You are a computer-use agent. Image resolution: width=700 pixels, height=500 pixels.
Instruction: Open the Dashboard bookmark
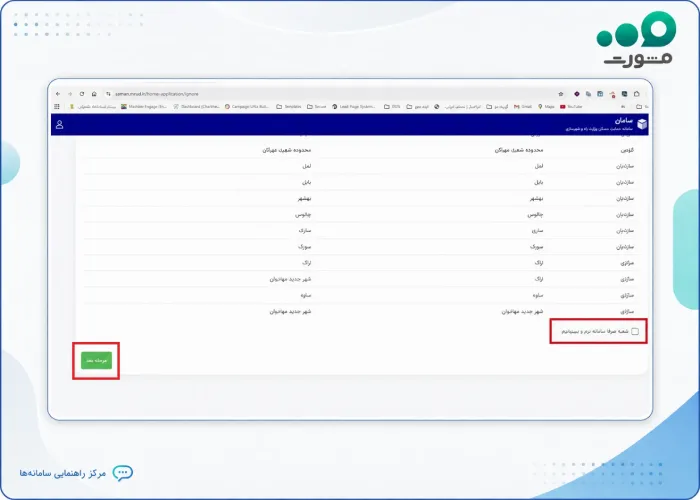click(x=197, y=107)
